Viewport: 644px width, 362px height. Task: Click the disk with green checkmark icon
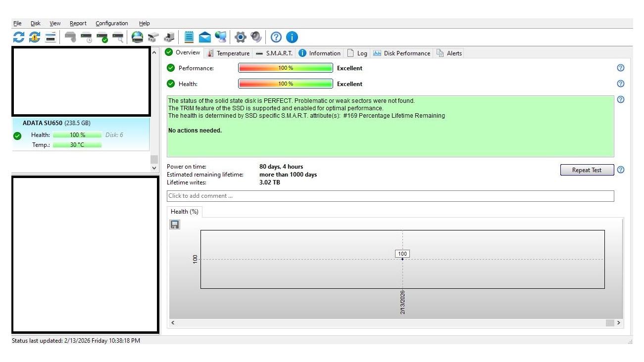coord(102,37)
